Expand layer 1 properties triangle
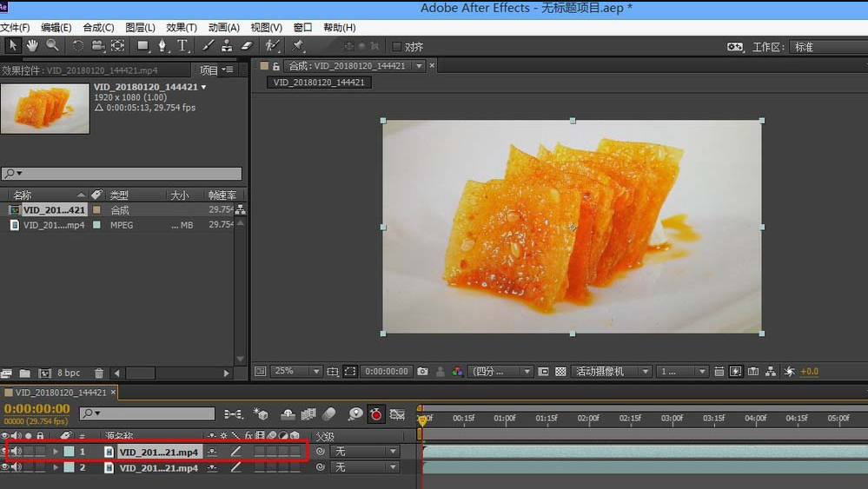The height and width of the screenshot is (489, 868). coord(56,452)
